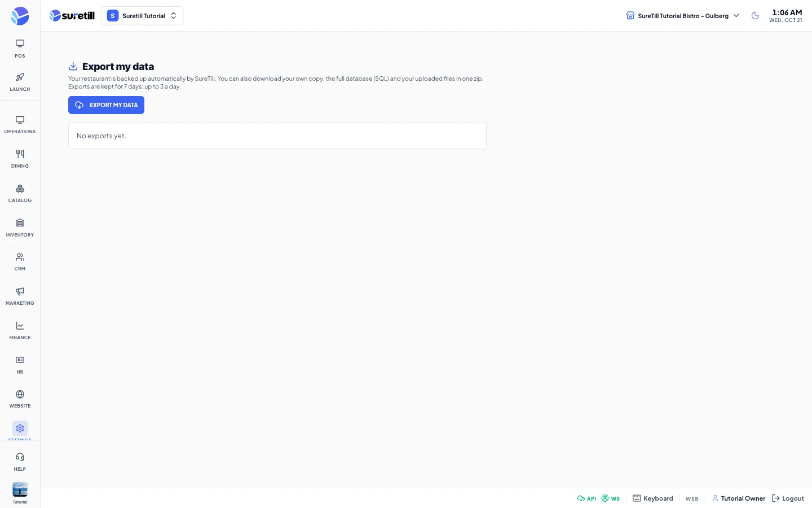Viewport: 812px width, 508px height.
Task: Click the 'Export my data' heading
Action: pos(118,67)
